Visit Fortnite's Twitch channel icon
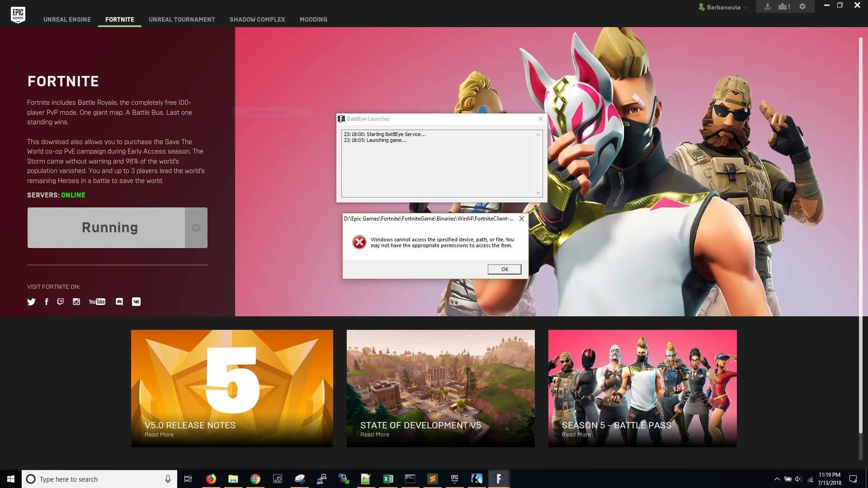The width and height of the screenshot is (868, 488). 61,302
